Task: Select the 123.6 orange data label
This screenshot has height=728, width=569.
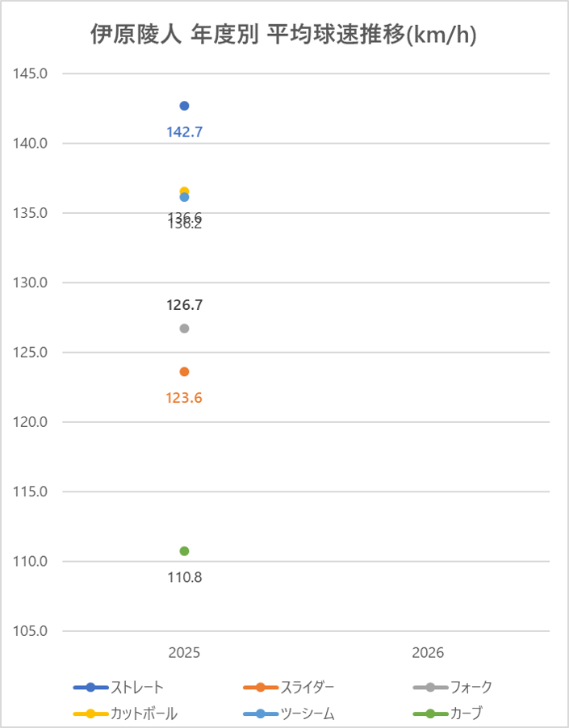Action: [x=184, y=399]
